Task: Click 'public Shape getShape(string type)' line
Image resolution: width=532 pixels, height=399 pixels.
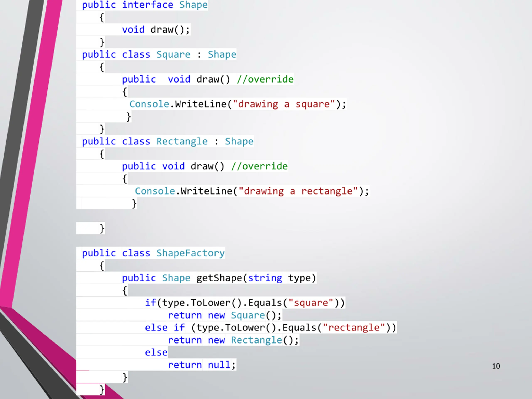Action: click(219, 278)
